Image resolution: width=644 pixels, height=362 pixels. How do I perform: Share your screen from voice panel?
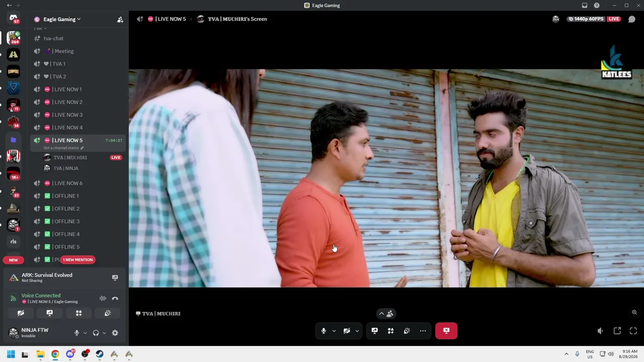[x=49, y=313]
